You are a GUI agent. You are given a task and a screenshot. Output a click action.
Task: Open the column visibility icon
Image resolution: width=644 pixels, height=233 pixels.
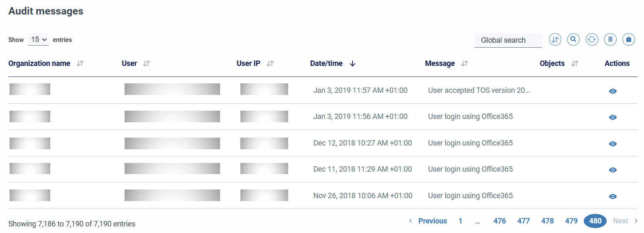[x=610, y=40]
